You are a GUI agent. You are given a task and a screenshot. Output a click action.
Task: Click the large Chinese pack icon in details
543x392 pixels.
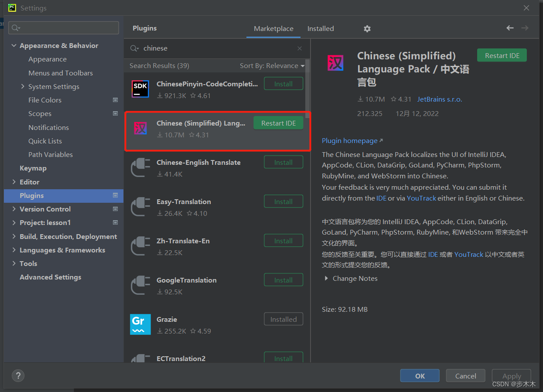[335, 63]
